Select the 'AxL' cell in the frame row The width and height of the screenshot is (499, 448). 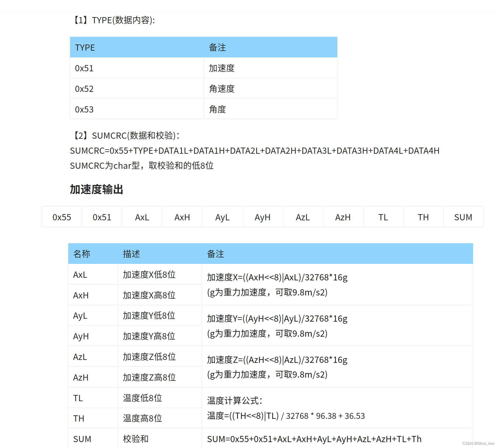tap(142, 217)
